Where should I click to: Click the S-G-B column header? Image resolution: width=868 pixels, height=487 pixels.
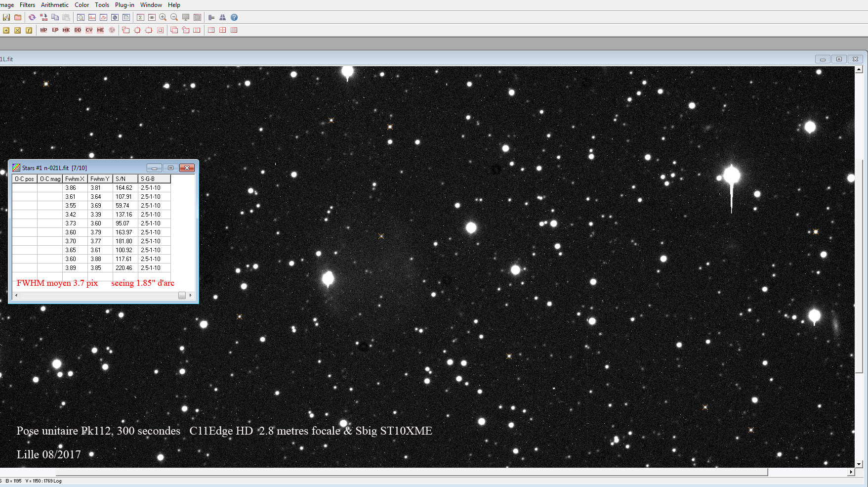click(x=154, y=179)
